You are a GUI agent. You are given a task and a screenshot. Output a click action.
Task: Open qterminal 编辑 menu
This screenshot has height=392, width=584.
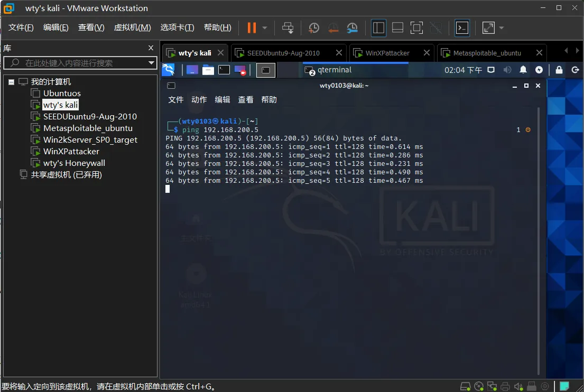click(x=223, y=99)
